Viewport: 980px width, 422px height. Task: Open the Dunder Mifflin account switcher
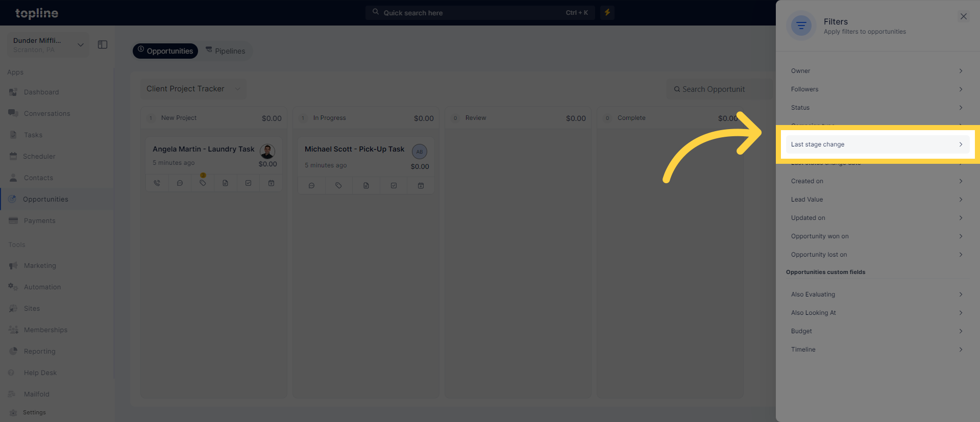coord(48,45)
